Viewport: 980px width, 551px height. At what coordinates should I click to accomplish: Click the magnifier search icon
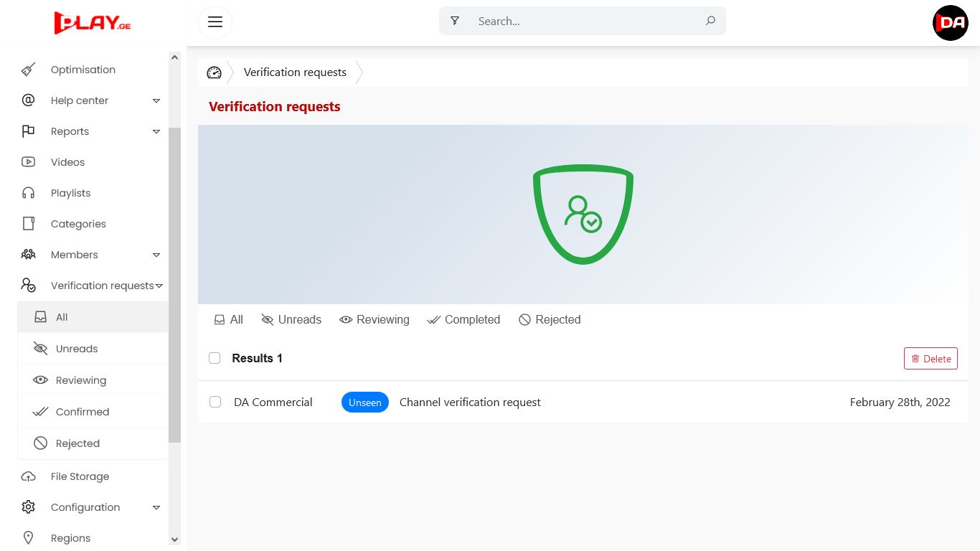[x=710, y=22]
